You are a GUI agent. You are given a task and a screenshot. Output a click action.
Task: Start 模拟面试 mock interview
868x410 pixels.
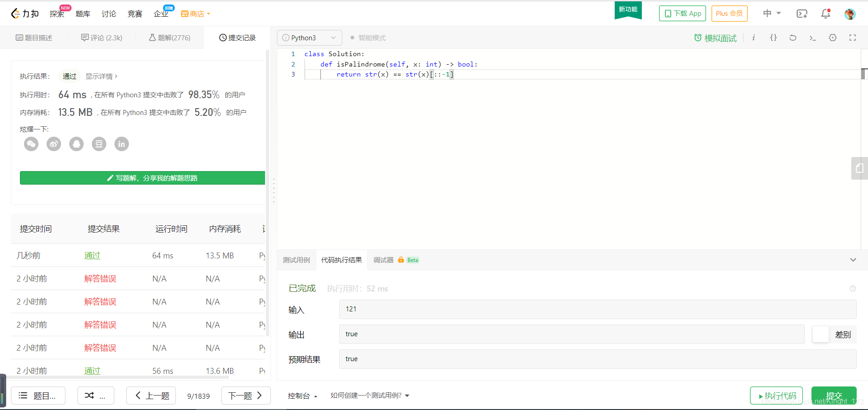point(715,38)
